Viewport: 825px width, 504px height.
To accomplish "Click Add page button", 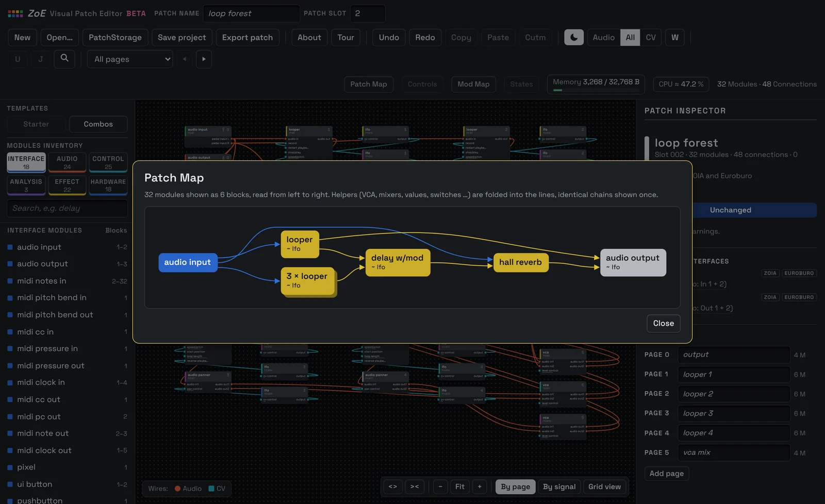I will tap(667, 473).
